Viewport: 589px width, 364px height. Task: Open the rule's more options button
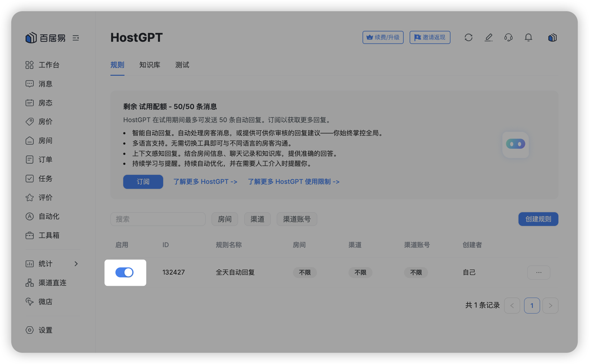pyautogui.click(x=538, y=272)
